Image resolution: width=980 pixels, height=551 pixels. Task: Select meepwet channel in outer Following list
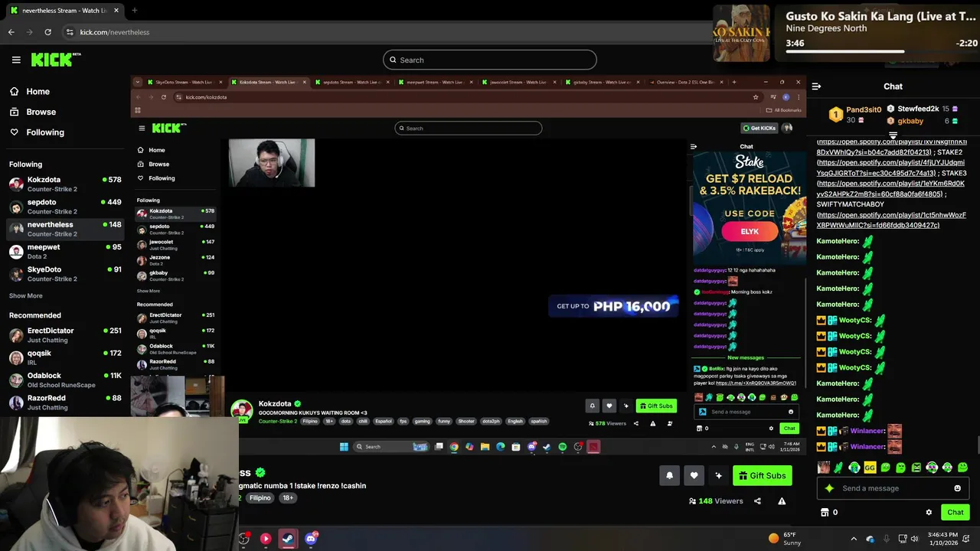[x=65, y=251]
